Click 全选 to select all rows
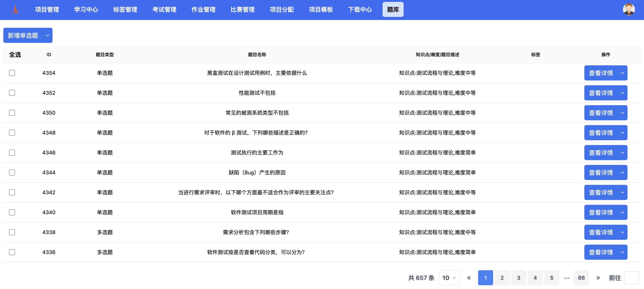644x289 pixels. (x=15, y=54)
